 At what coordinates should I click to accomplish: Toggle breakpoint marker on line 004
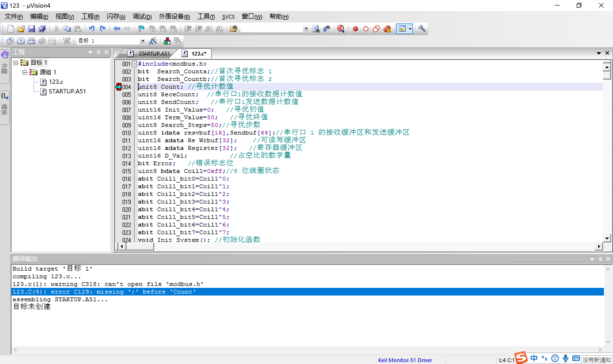coord(119,87)
